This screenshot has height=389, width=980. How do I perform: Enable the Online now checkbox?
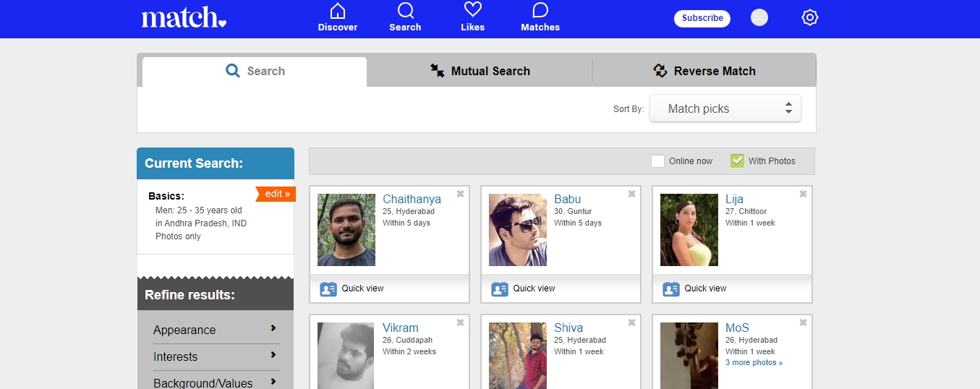[657, 161]
